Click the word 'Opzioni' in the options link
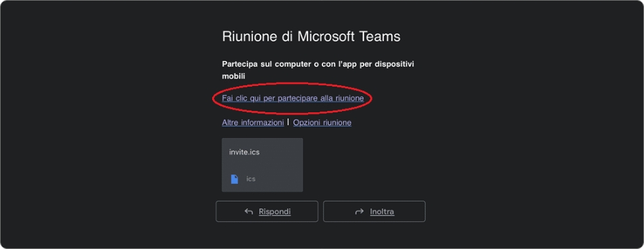 [x=307, y=122]
